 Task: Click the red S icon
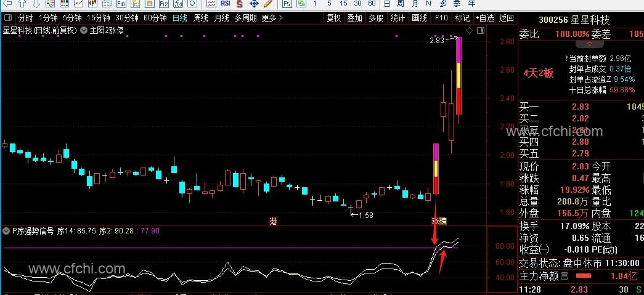click(x=240, y=4)
